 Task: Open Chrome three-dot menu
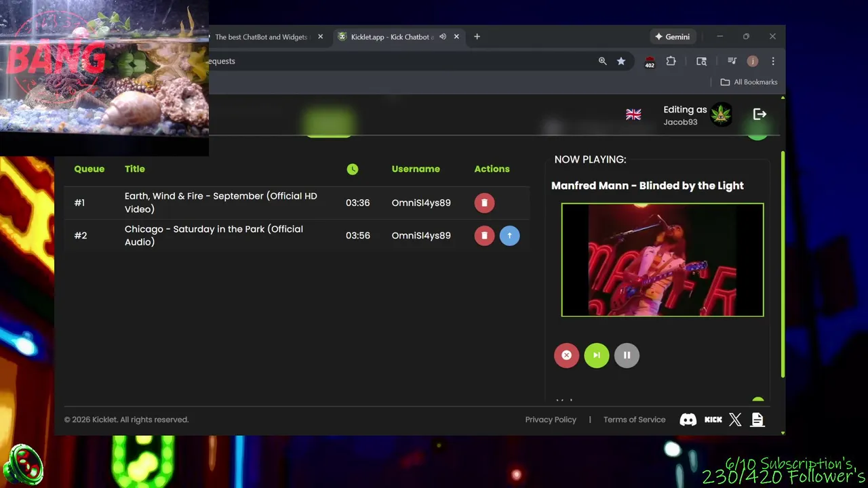[x=773, y=61]
